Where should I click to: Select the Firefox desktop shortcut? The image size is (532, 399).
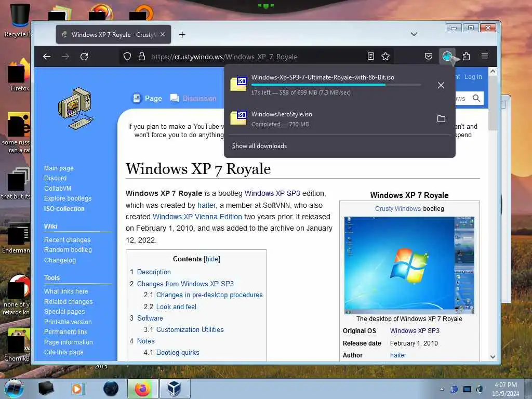pos(20,75)
